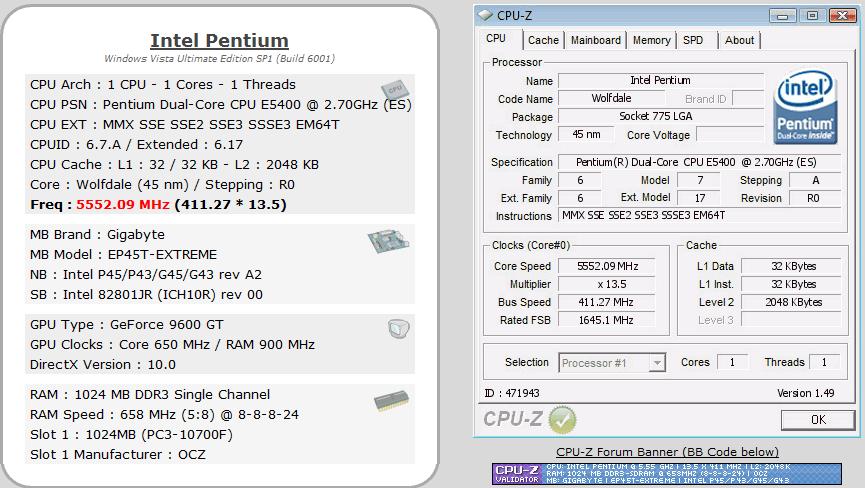
Task: Click the green CPU-Z validation checkmark
Action: [x=562, y=420]
